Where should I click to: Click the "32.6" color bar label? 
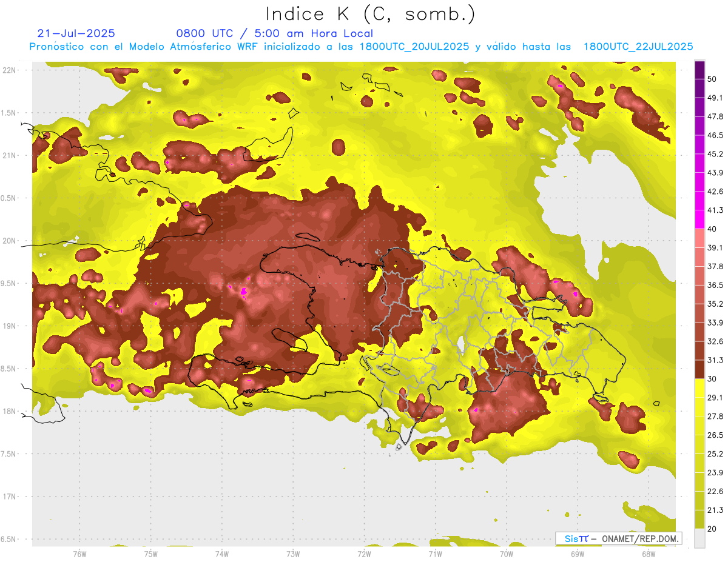[715, 341]
